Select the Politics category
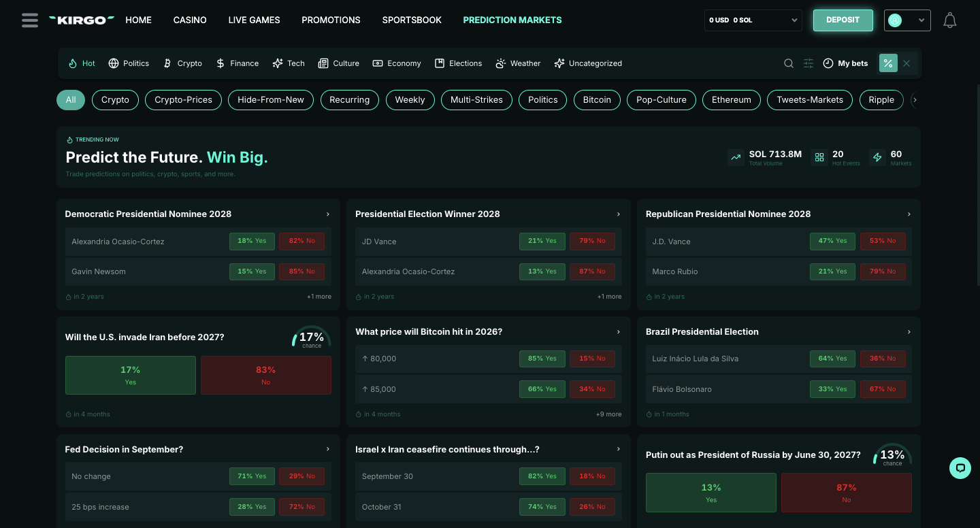This screenshot has height=528, width=980. pyautogui.click(x=129, y=63)
